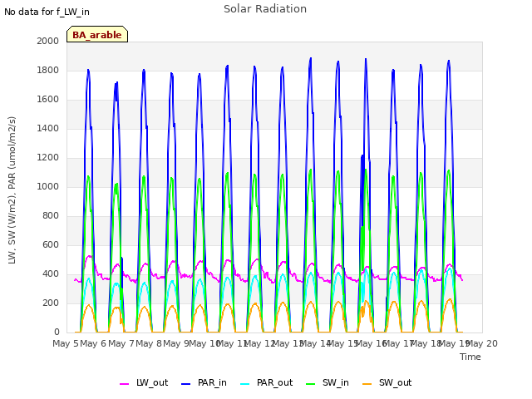Screen dimensions: 532x399
Task: Click the PAR_in peak on May 6
Action: point(116,83)
